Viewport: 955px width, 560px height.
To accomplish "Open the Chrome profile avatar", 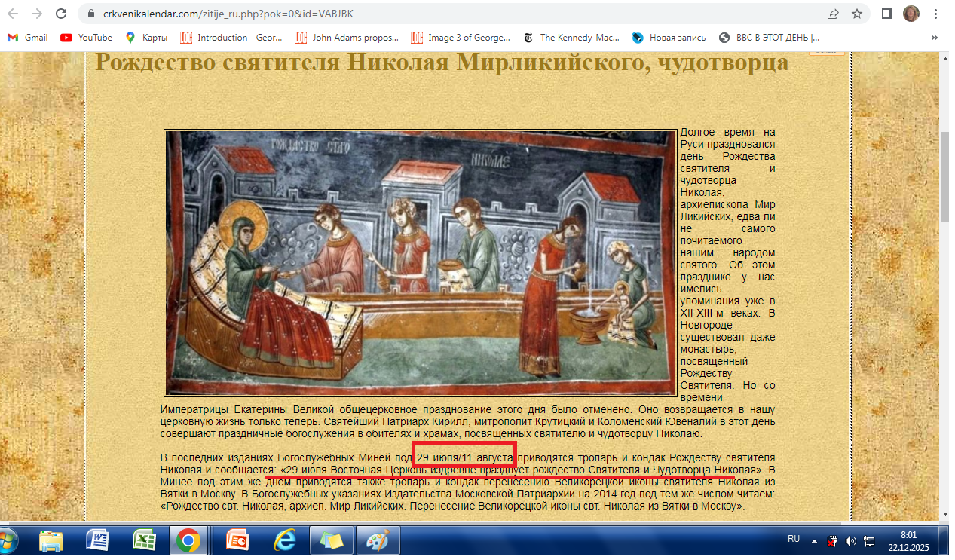I will (x=911, y=14).
